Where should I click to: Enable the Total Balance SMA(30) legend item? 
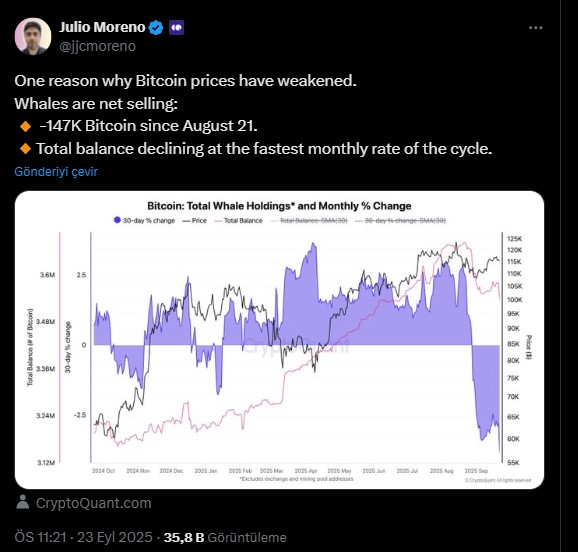click(x=309, y=221)
